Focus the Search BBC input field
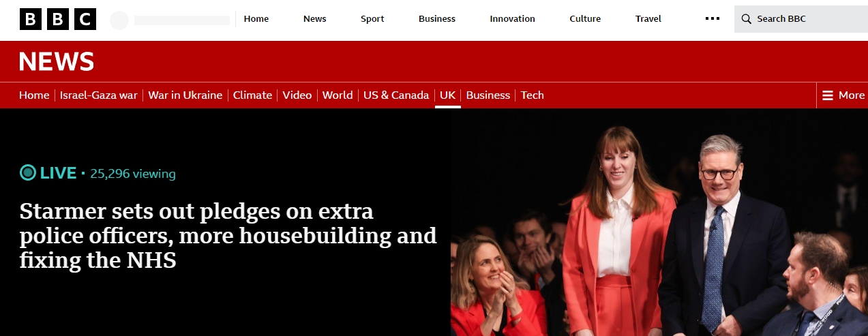 [x=801, y=19]
